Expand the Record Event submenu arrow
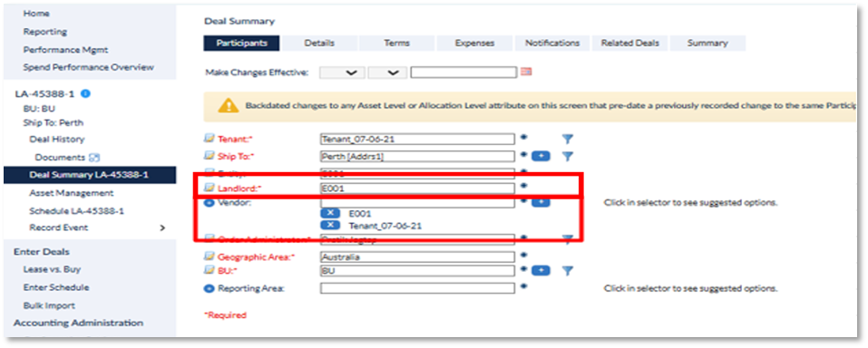868x348 pixels. [162, 228]
